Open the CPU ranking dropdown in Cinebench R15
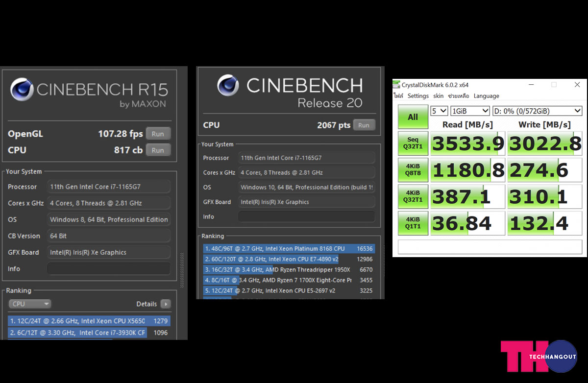 30,304
